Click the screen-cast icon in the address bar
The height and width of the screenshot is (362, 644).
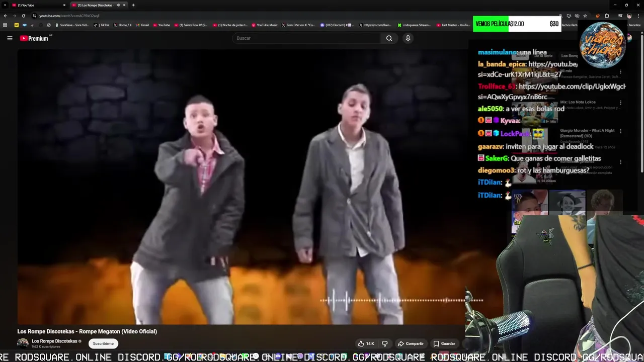tap(569, 16)
